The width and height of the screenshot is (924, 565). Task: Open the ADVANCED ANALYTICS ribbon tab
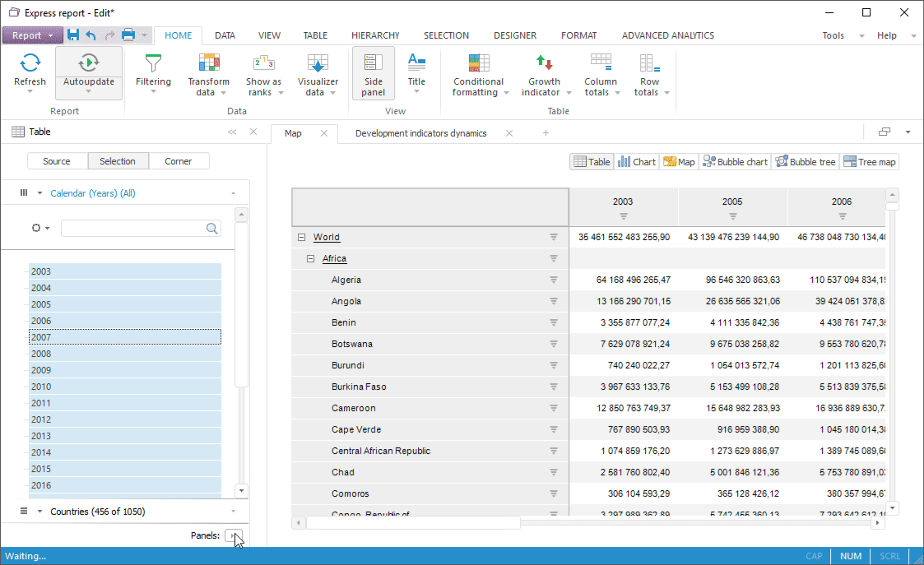point(667,35)
